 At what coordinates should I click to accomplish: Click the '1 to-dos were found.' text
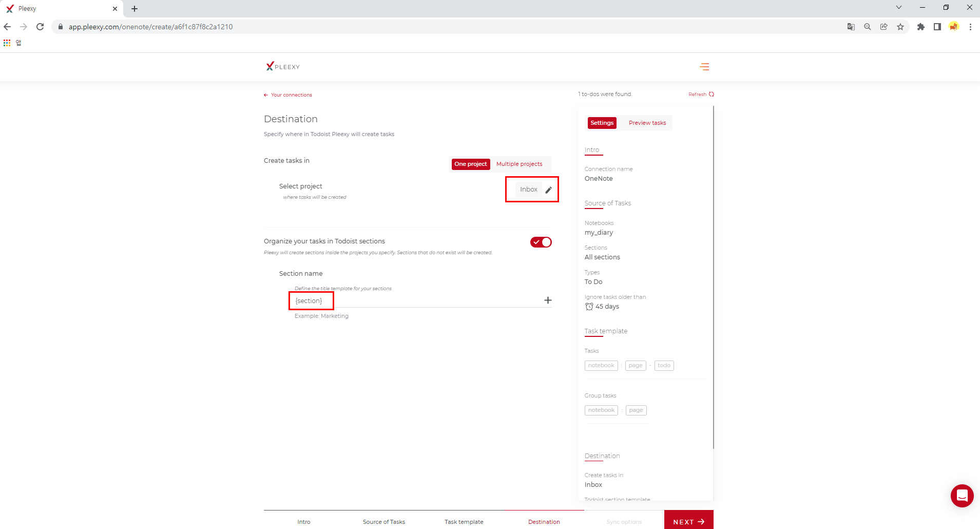(605, 95)
